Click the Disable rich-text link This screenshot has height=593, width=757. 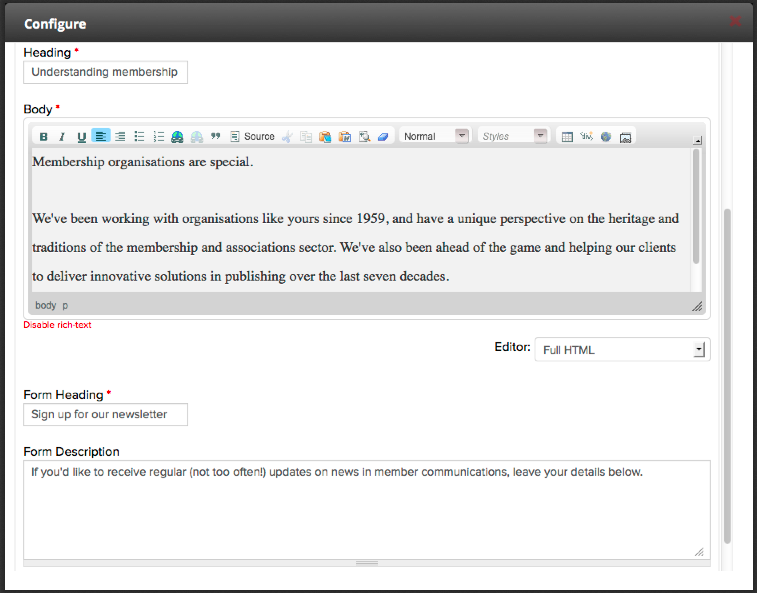coord(58,325)
